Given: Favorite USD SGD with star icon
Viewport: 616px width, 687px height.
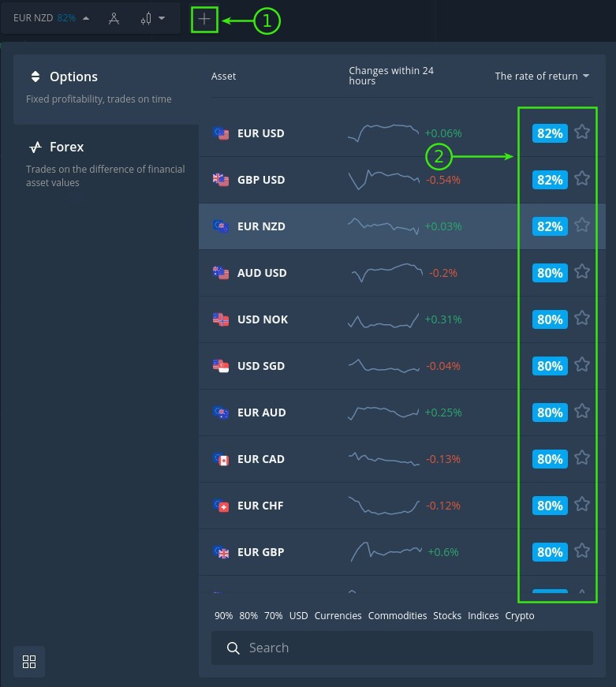Looking at the screenshot, I should (582, 364).
